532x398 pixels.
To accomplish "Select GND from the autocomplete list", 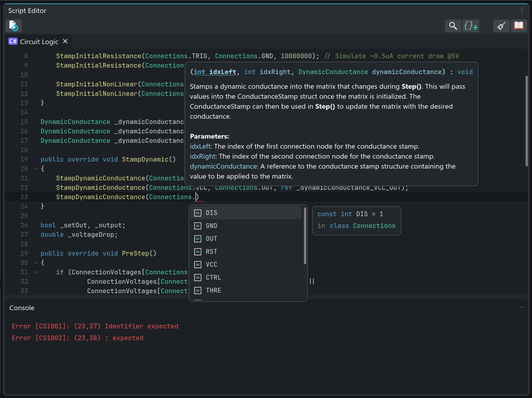I will (246, 226).
